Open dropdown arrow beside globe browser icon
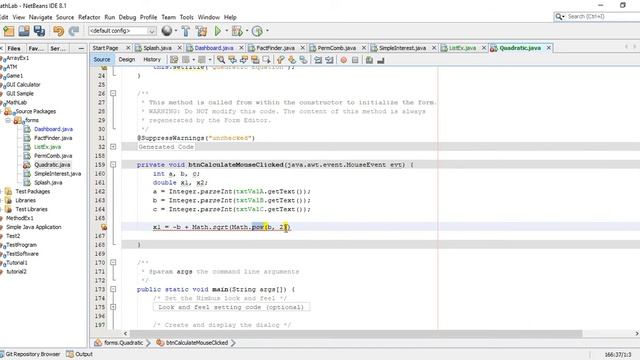This screenshot has height=360, width=640. pyautogui.click(x=176, y=31)
